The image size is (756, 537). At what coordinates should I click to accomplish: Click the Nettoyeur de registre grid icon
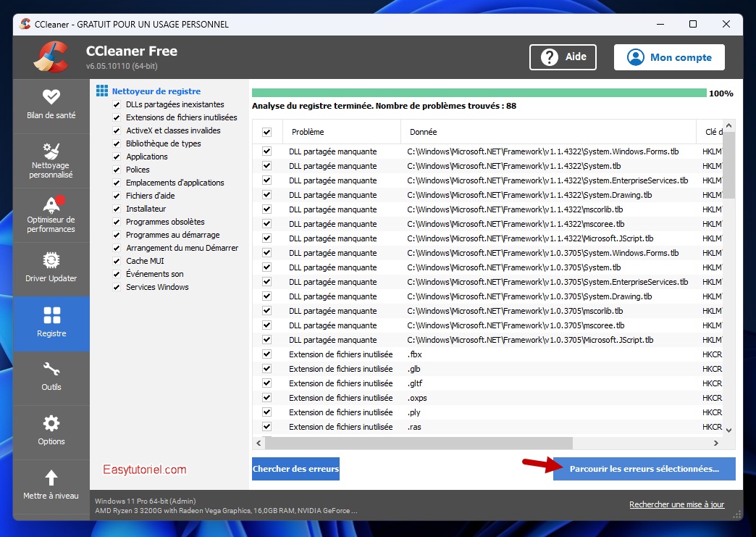(101, 91)
